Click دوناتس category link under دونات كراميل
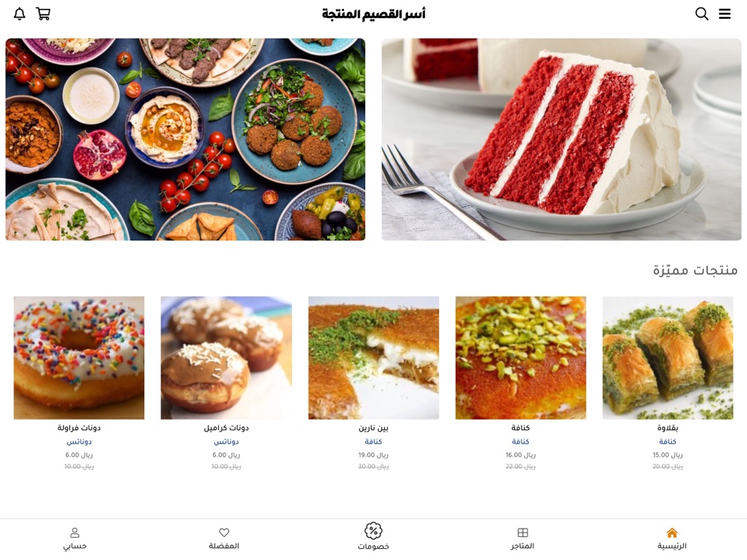 [226, 441]
